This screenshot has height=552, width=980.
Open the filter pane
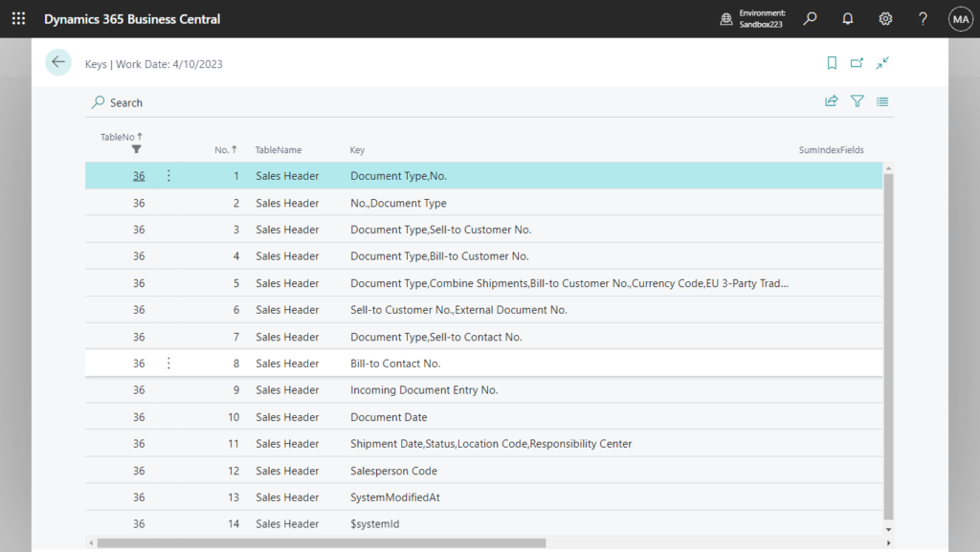(857, 101)
